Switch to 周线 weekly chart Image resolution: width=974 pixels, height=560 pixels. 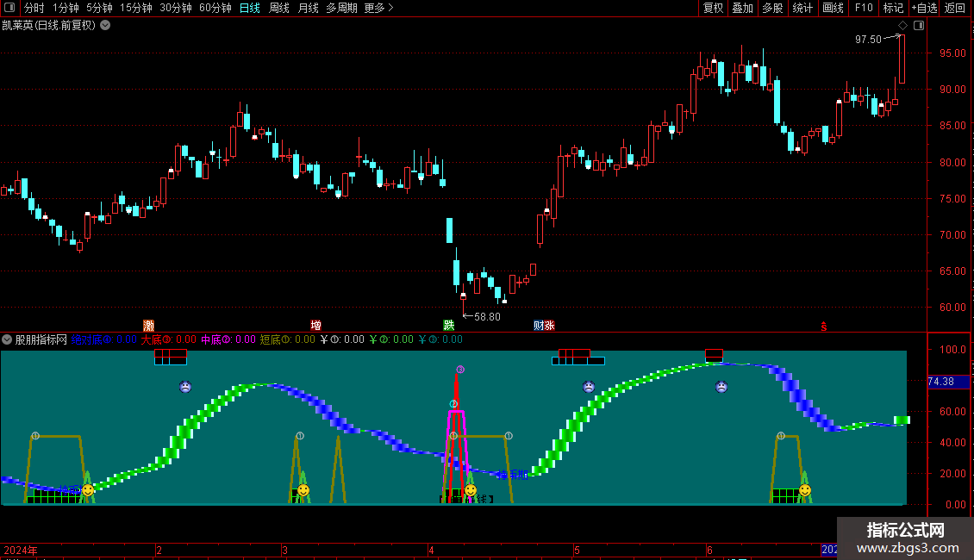click(279, 8)
